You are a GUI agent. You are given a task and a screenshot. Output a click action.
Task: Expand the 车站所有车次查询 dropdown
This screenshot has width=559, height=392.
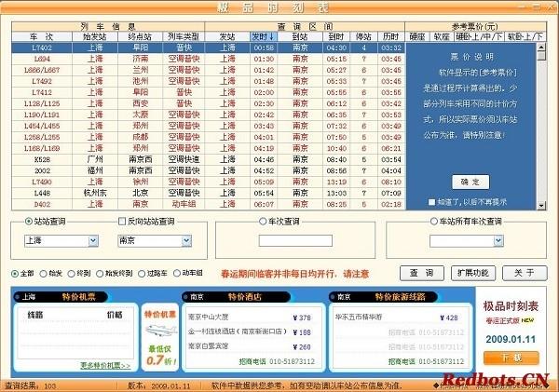click(498, 241)
